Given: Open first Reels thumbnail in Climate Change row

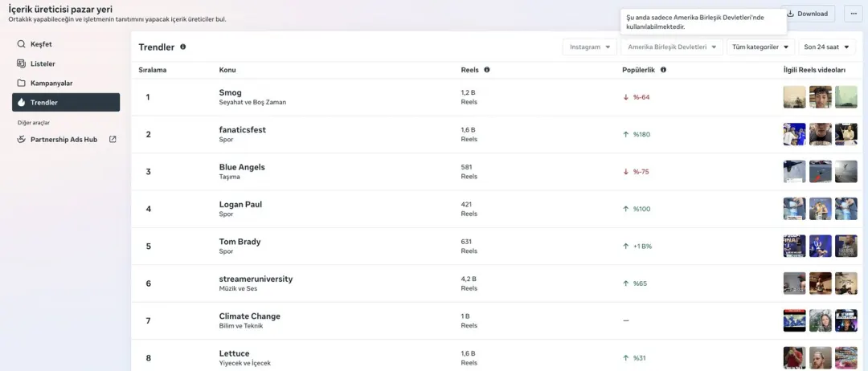Looking at the screenshot, I should 794,320.
